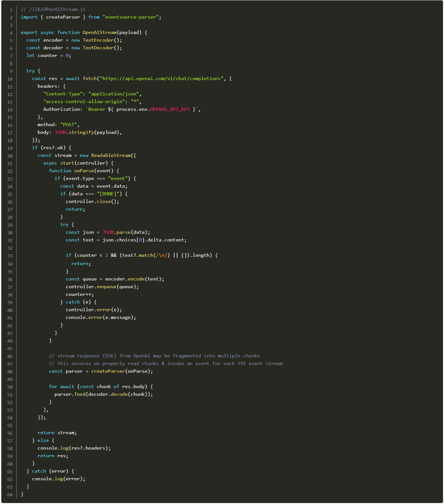
Task: Click "catch (error)" on line 61
Action: point(50,471)
